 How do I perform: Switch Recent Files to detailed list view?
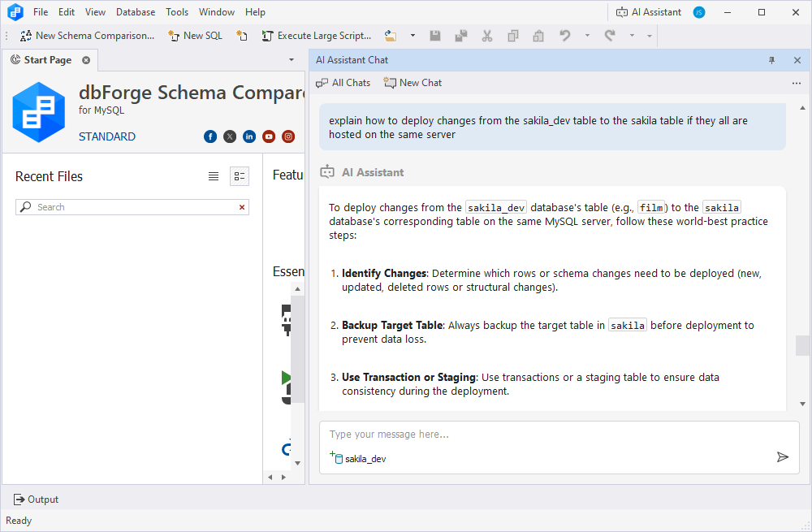(x=239, y=176)
